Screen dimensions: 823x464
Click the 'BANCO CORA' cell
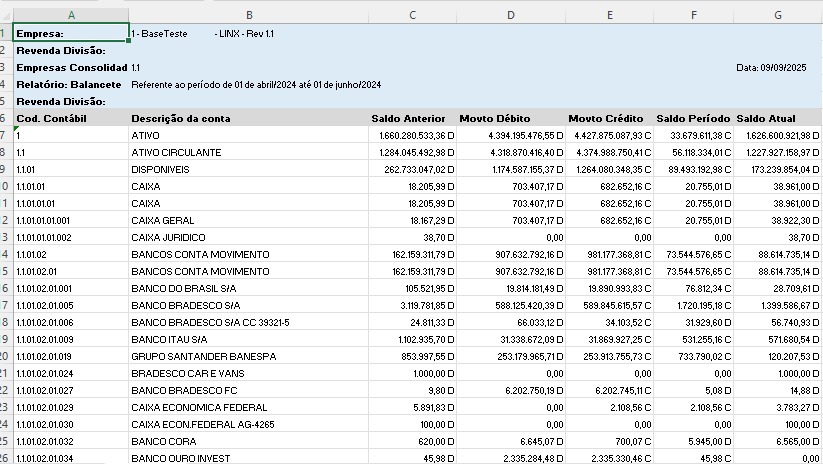point(249,441)
